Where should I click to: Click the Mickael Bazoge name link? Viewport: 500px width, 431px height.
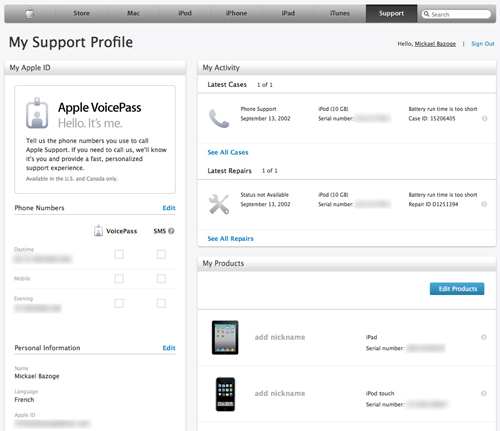[x=435, y=44]
